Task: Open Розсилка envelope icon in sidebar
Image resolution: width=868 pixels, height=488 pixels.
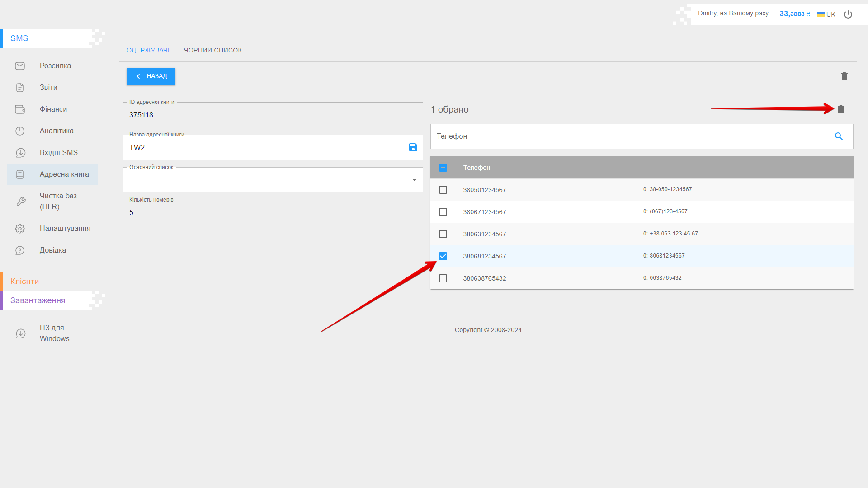Action: coord(20,66)
